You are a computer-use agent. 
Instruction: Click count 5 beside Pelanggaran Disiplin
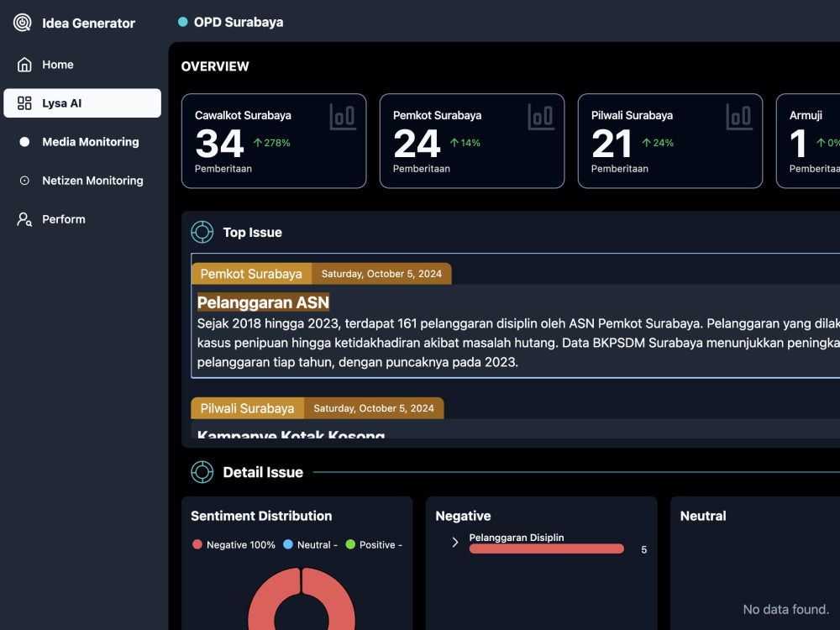coord(644,549)
